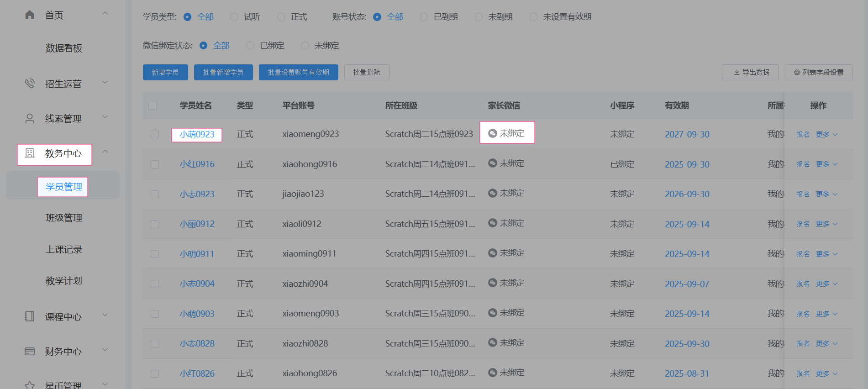
Task: Click WeChat icon in 小志0923 row
Action: point(493,193)
